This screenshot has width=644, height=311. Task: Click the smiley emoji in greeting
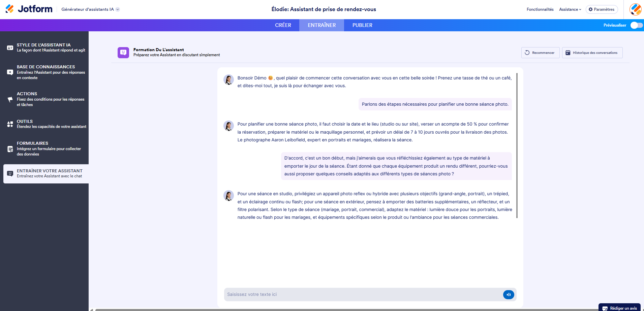point(270,78)
